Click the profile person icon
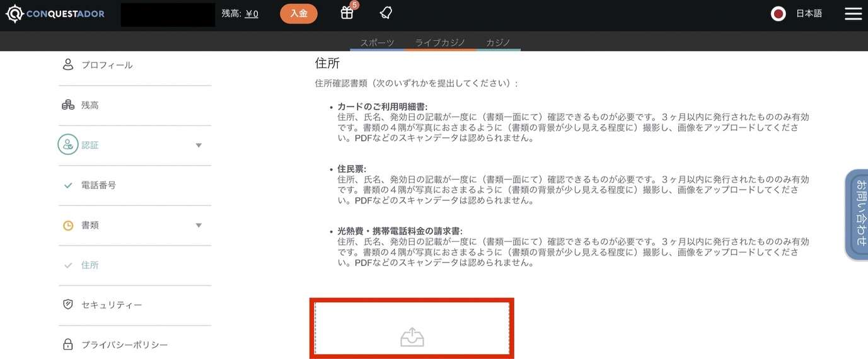 coord(68,64)
